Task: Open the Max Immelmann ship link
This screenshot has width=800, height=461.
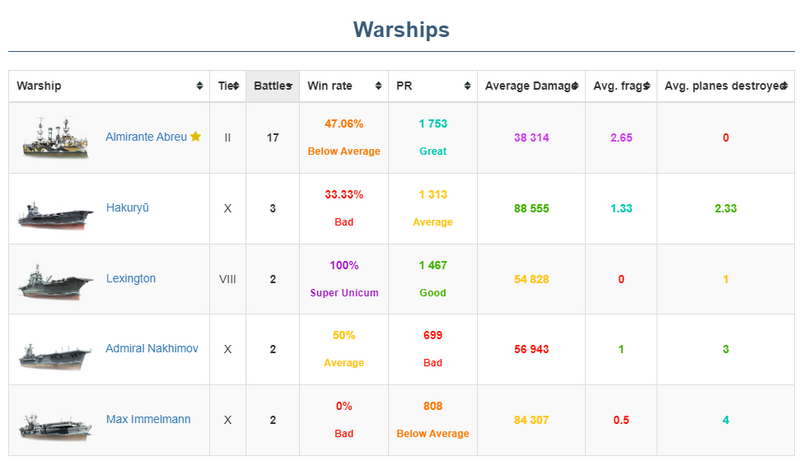Action: point(147,420)
